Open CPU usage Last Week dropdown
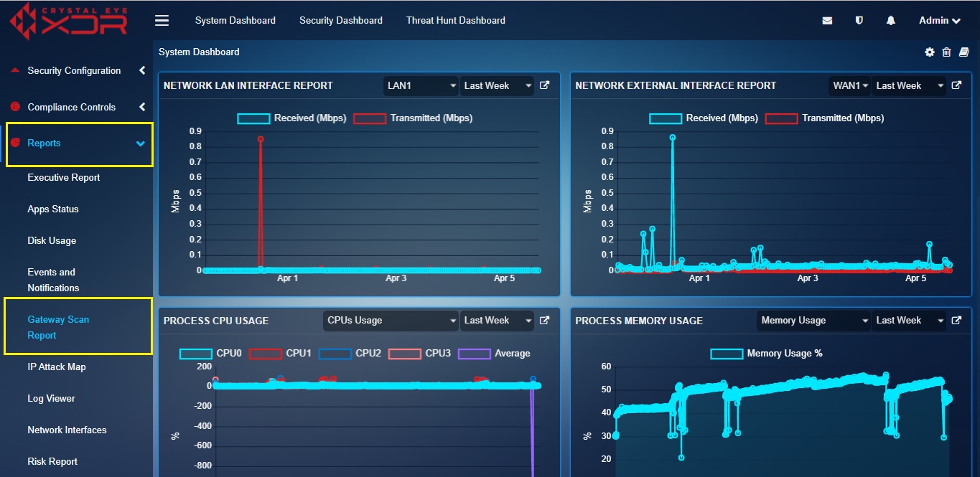Viewport: 980px width, 477px height. click(497, 321)
